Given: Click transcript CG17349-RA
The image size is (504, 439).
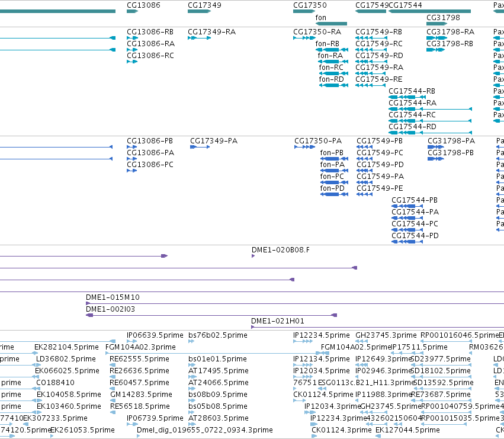Looking at the screenshot, I should click(211, 32).
